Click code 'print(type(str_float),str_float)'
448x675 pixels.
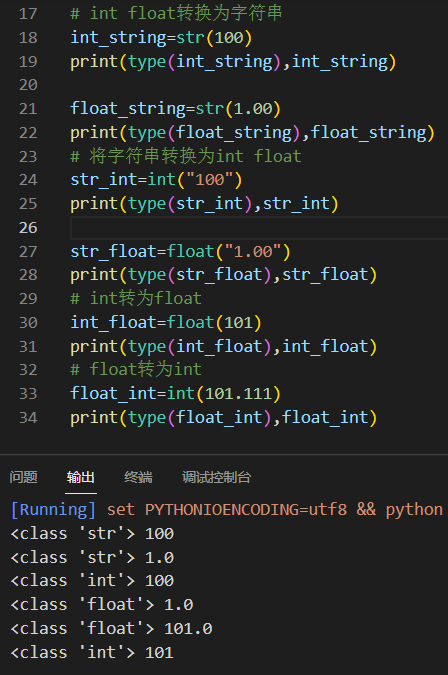pos(224,275)
